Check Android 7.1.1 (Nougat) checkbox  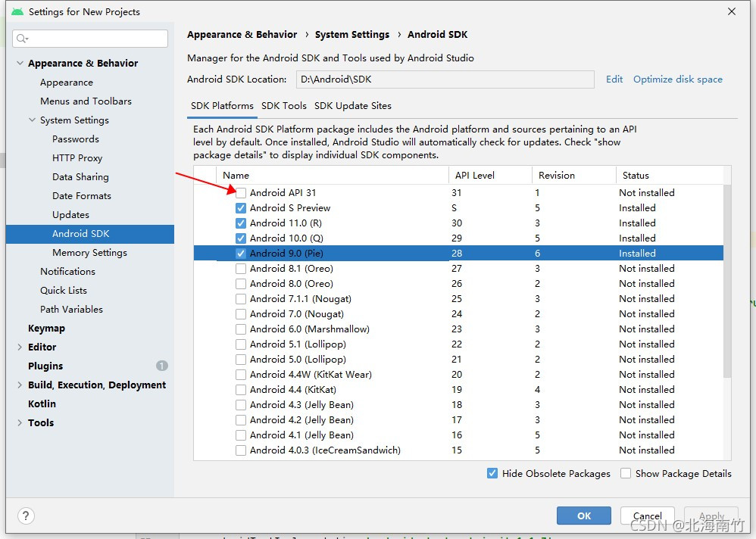click(241, 299)
